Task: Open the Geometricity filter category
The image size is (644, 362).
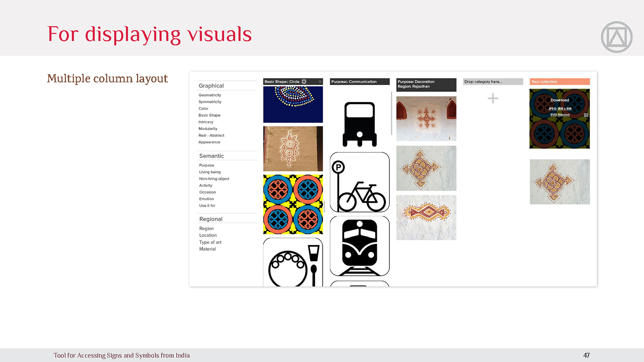Action: 210,95
